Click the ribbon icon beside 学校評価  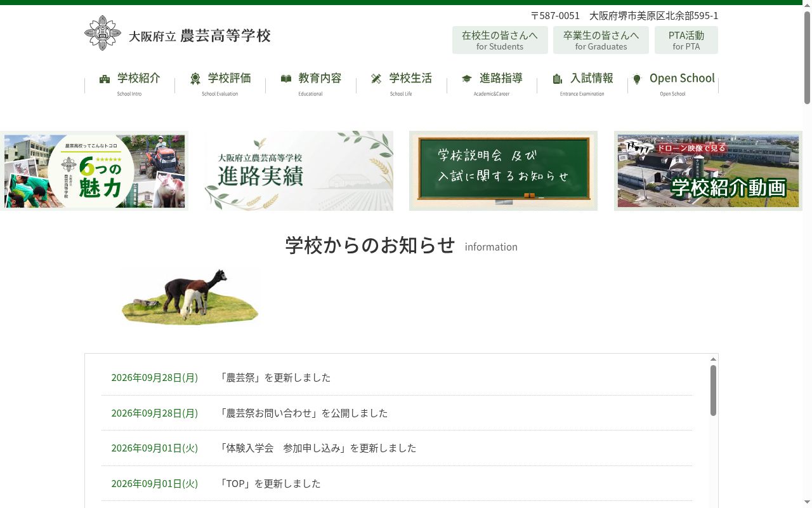coord(195,79)
